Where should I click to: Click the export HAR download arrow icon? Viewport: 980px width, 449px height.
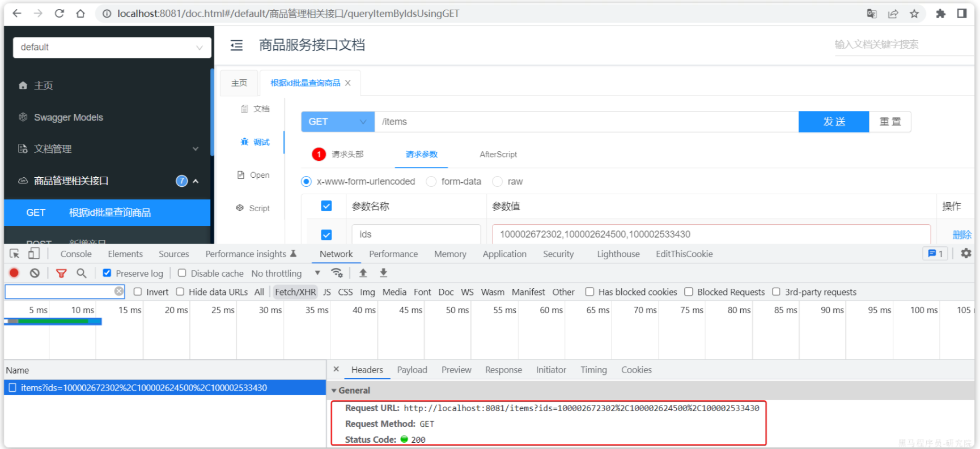(x=383, y=273)
